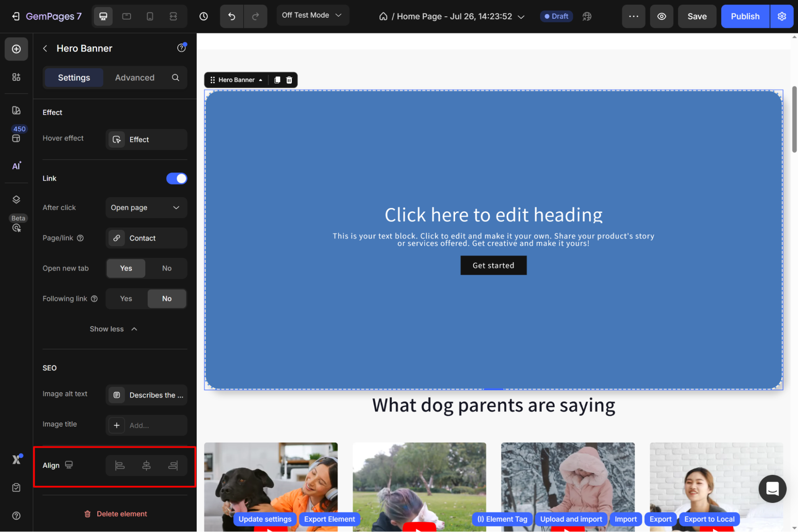Open the After click dropdown
The height and width of the screenshot is (532, 798).
146,208
